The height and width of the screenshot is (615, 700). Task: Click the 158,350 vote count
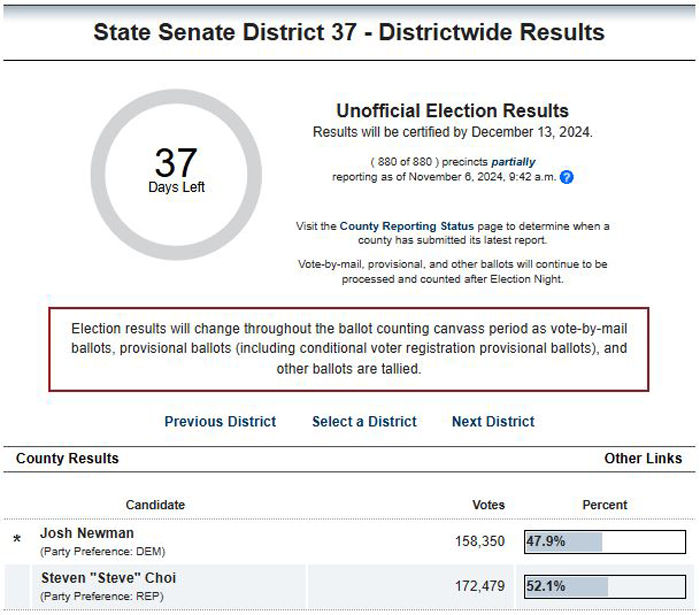(x=480, y=541)
